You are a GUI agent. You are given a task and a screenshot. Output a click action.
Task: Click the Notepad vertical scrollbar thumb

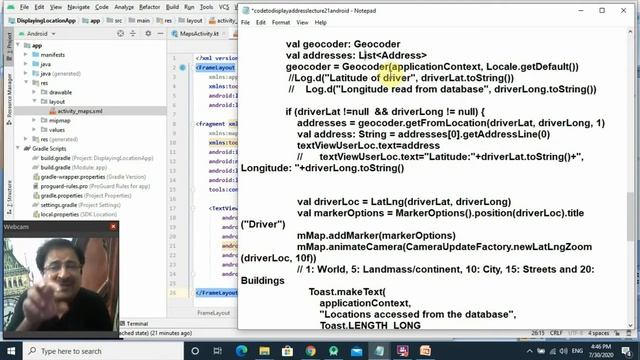coord(631,216)
